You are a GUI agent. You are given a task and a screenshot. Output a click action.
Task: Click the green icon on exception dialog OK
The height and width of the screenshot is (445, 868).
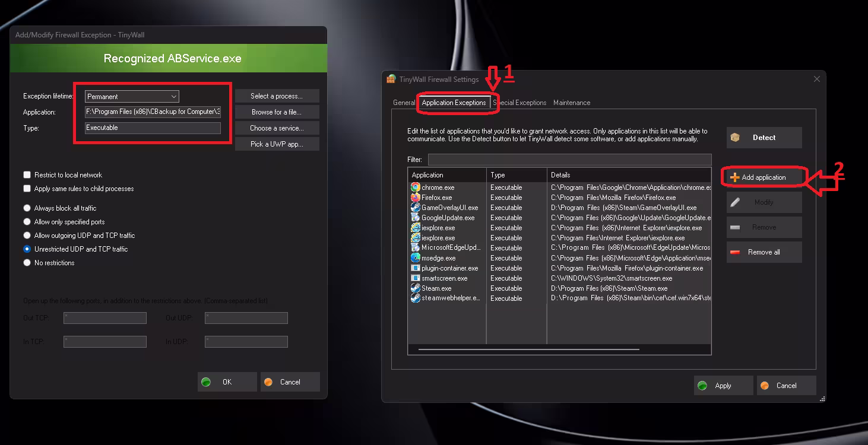206,382
